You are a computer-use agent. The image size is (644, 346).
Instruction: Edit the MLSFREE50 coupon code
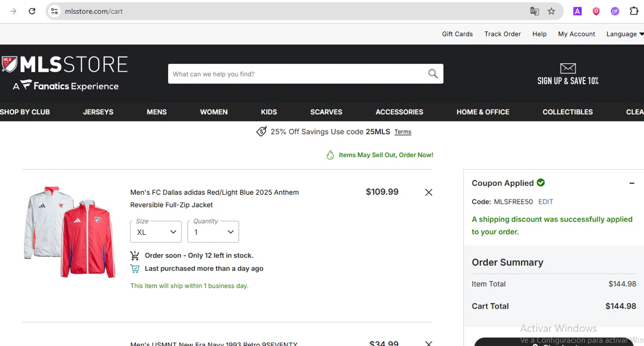click(546, 202)
